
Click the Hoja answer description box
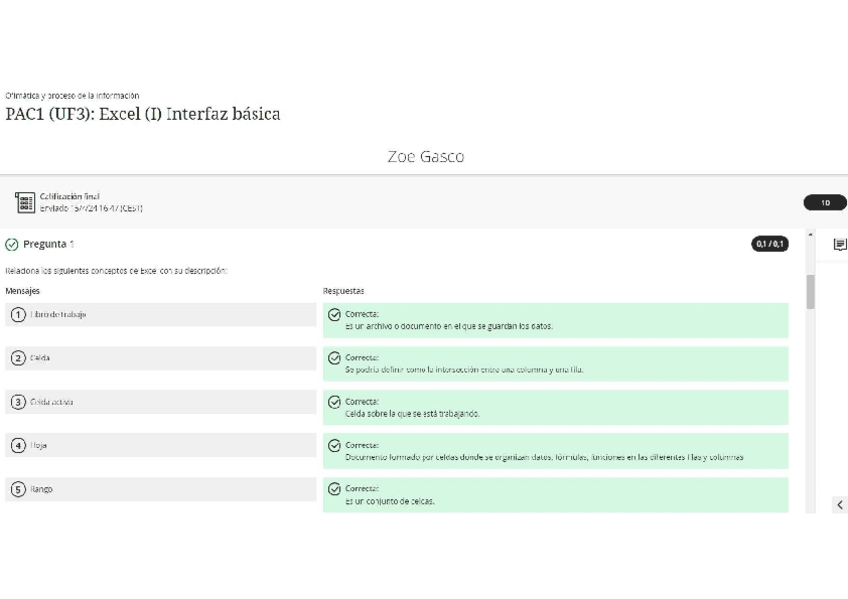point(555,451)
